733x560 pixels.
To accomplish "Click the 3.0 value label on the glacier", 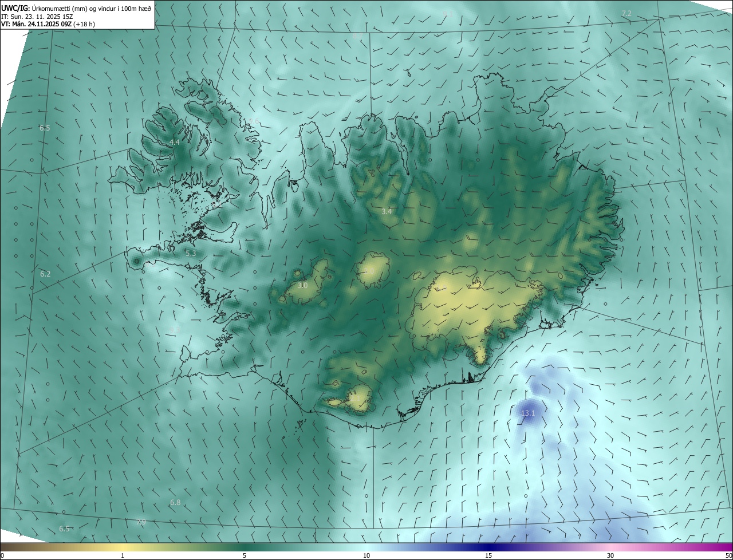I will click(x=302, y=285).
